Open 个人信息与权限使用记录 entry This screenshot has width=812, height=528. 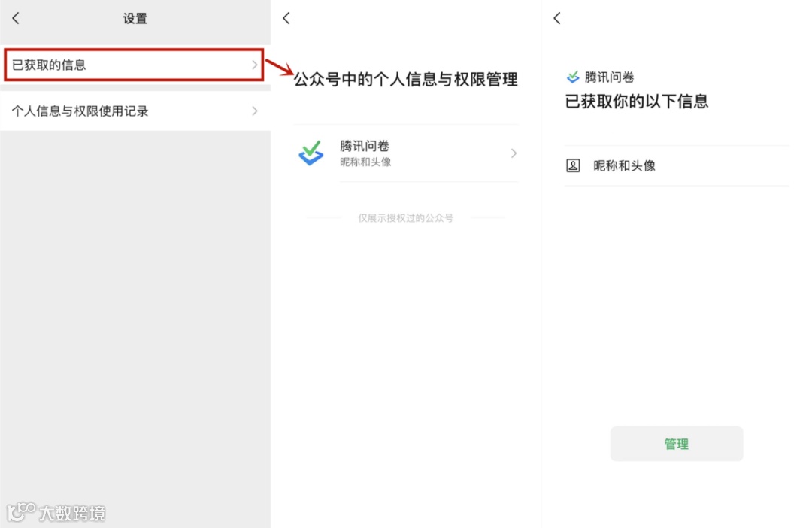135,111
